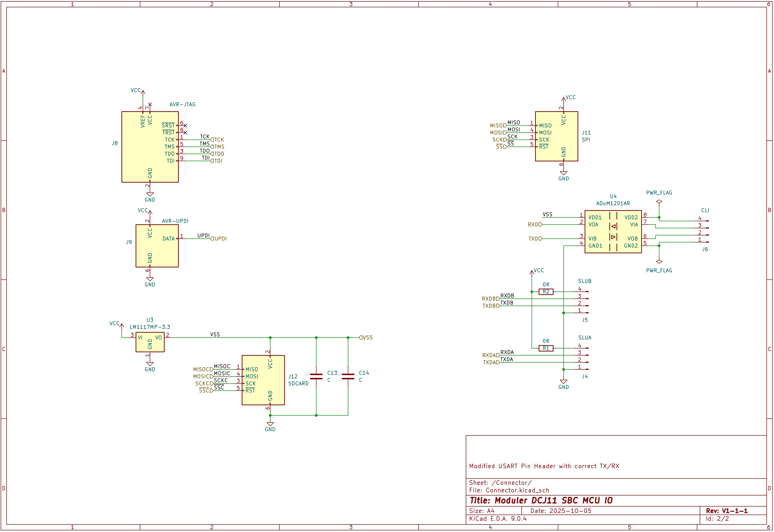Select the VSS hierarchical label near the right edge
The width and height of the screenshot is (774, 532).
[x=366, y=337]
